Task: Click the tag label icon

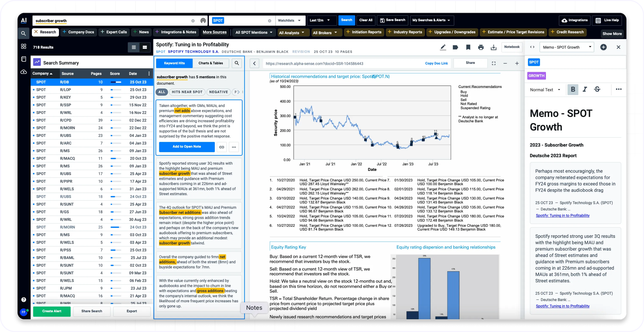Action: pyautogui.click(x=455, y=47)
